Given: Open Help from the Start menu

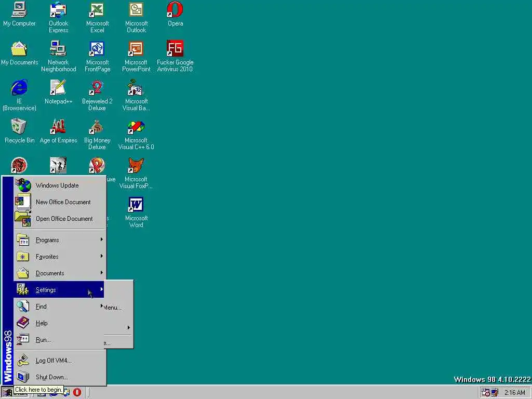Looking at the screenshot, I should click(x=60, y=323).
